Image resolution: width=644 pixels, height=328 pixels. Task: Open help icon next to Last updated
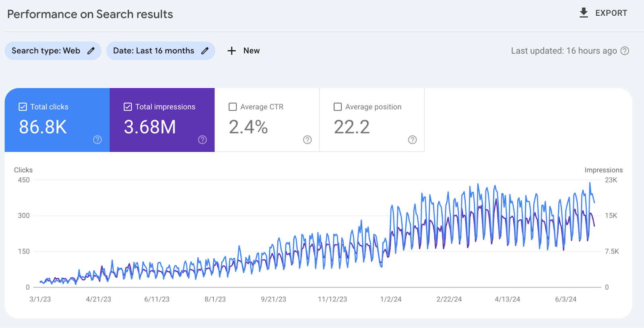tap(625, 51)
